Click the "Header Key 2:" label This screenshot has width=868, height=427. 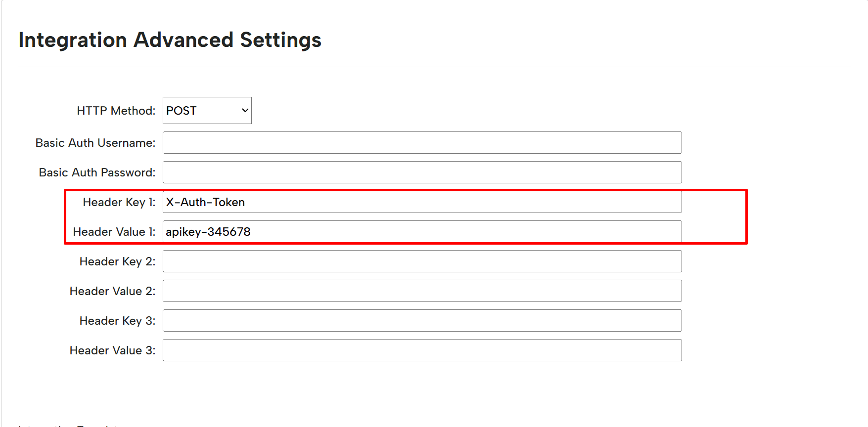click(x=117, y=261)
